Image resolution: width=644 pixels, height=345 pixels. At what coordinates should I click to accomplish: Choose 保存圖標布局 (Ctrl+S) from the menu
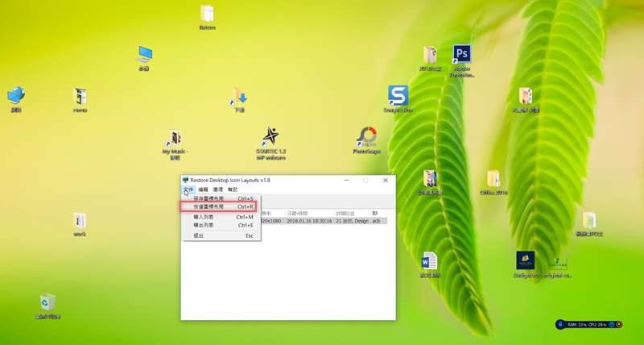221,198
